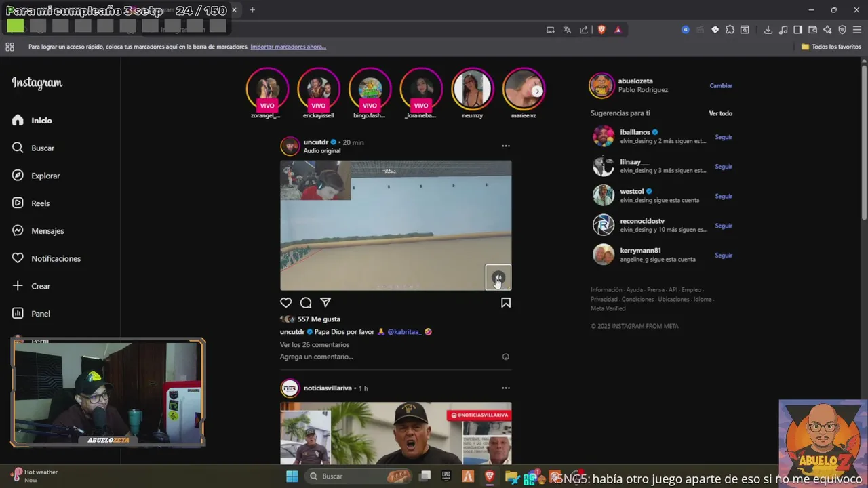868x488 pixels.
Task: Open Hot weather widget on taskbar
Action: click(35, 476)
